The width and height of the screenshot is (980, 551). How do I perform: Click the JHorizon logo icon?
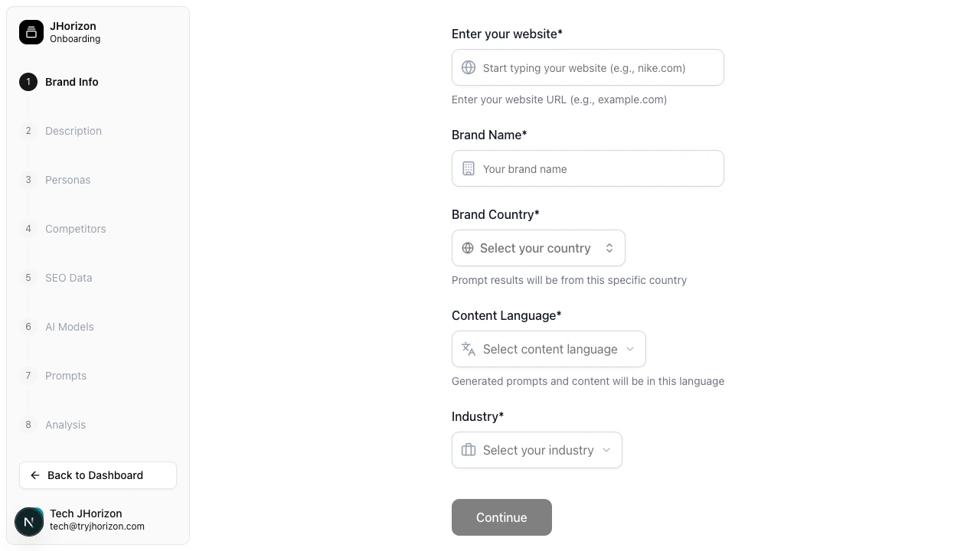pyautogui.click(x=31, y=32)
